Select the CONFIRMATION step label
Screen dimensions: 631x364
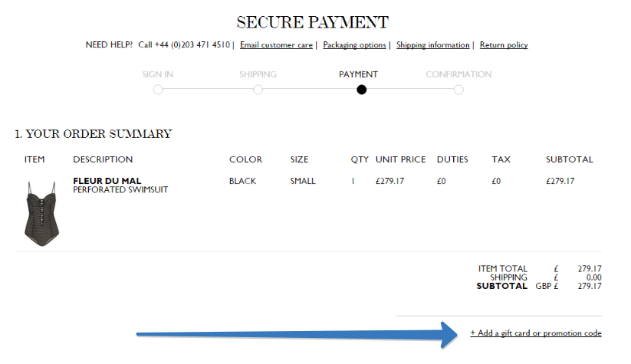pyautogui.click(x=458, y=74)
